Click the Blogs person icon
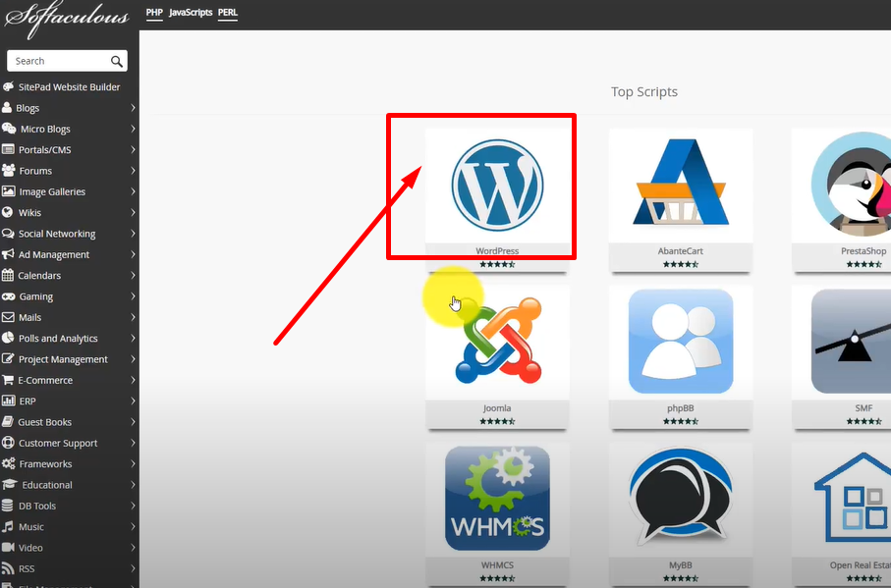Viewport: 891px width, 588px height. (7, 107)
